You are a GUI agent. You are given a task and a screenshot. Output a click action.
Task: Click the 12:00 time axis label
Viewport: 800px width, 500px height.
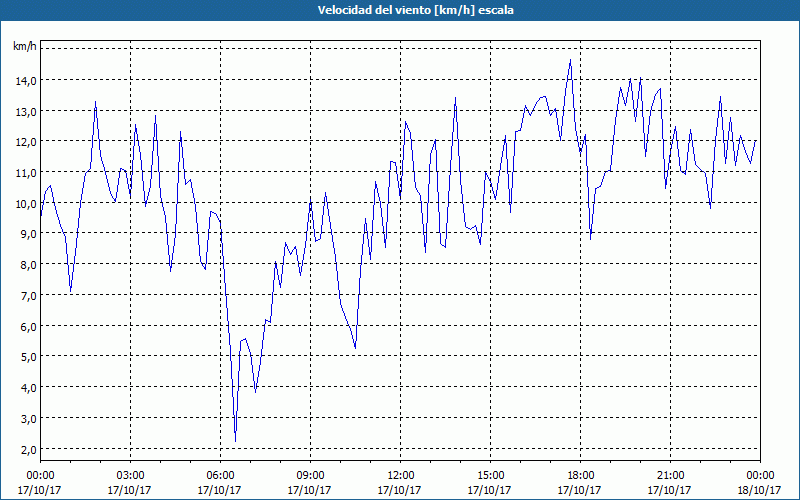coord(400,476)
